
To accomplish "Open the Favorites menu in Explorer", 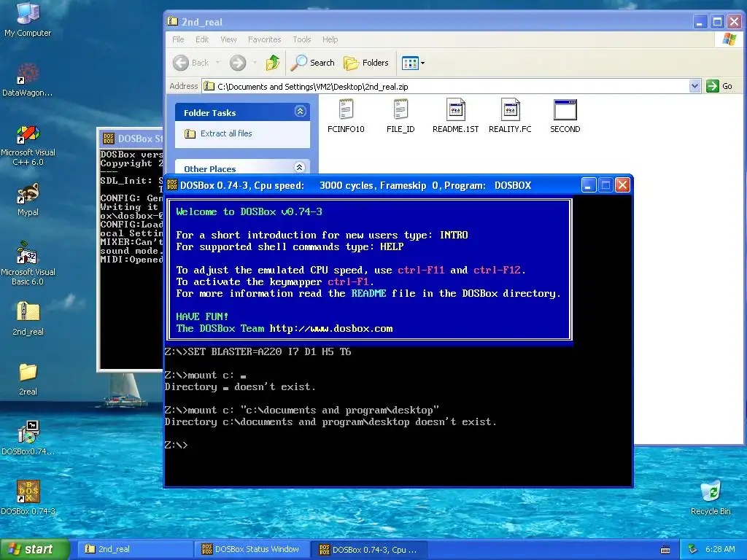I will [x=264, y=39].
